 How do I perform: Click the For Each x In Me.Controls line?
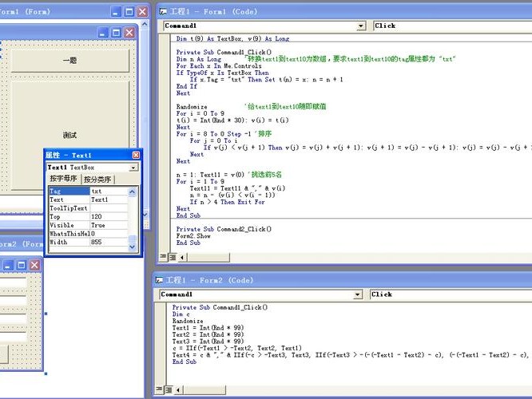pos(219,66)
